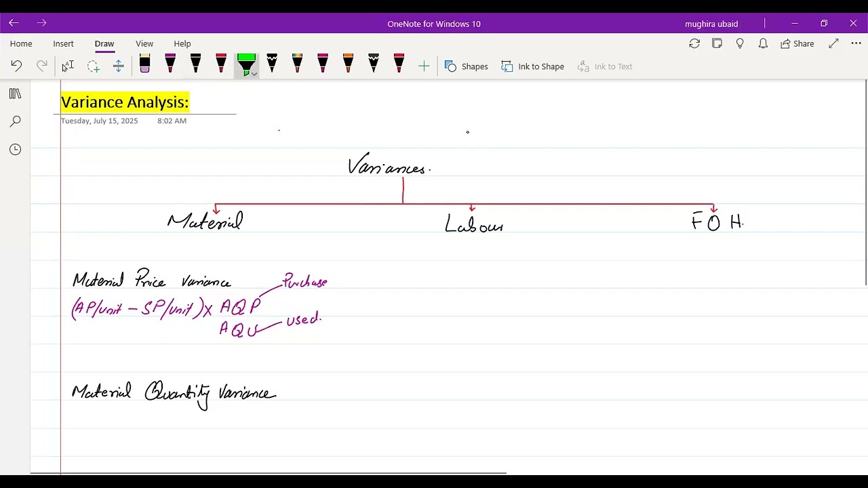
Task: Open the Feed sticky notes icon
Action: (717, 43)
